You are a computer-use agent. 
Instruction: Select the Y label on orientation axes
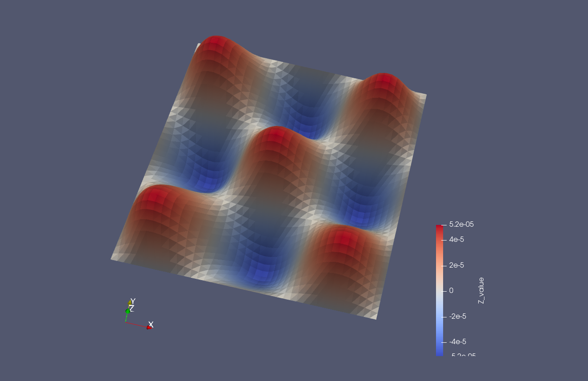133,301
